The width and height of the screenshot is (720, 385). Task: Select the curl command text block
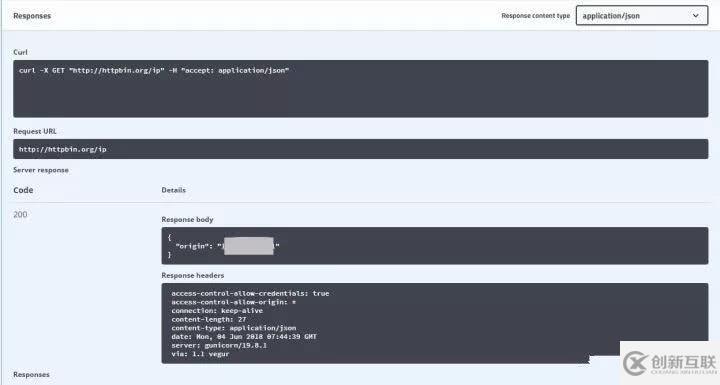pos(360,89)
